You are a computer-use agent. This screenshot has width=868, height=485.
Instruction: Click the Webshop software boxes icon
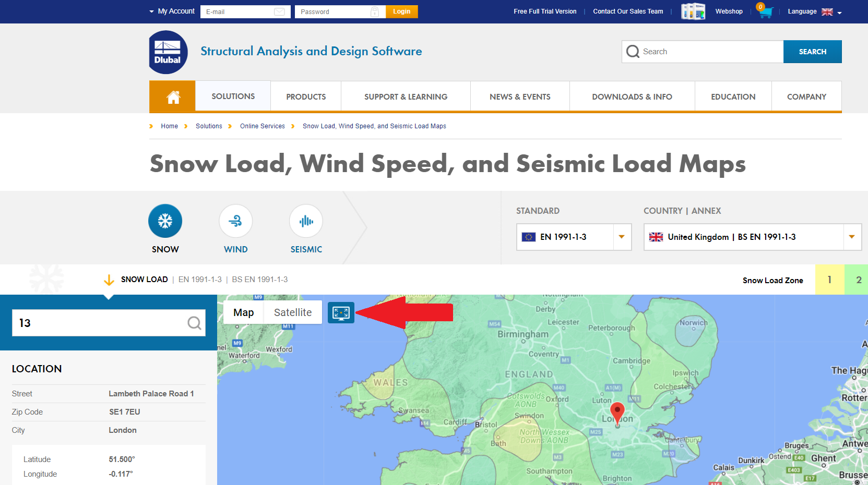click(693, 11)
